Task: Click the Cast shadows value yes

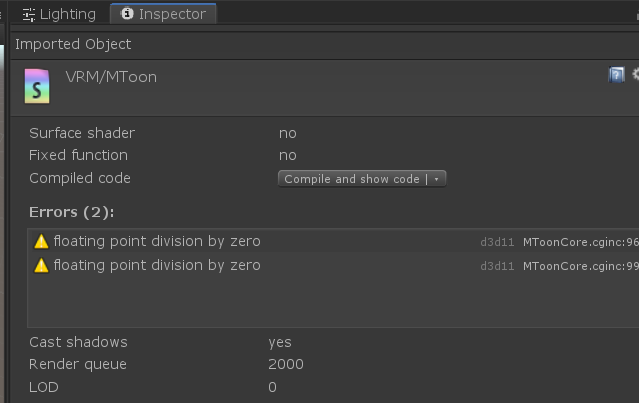Action: 280,342
